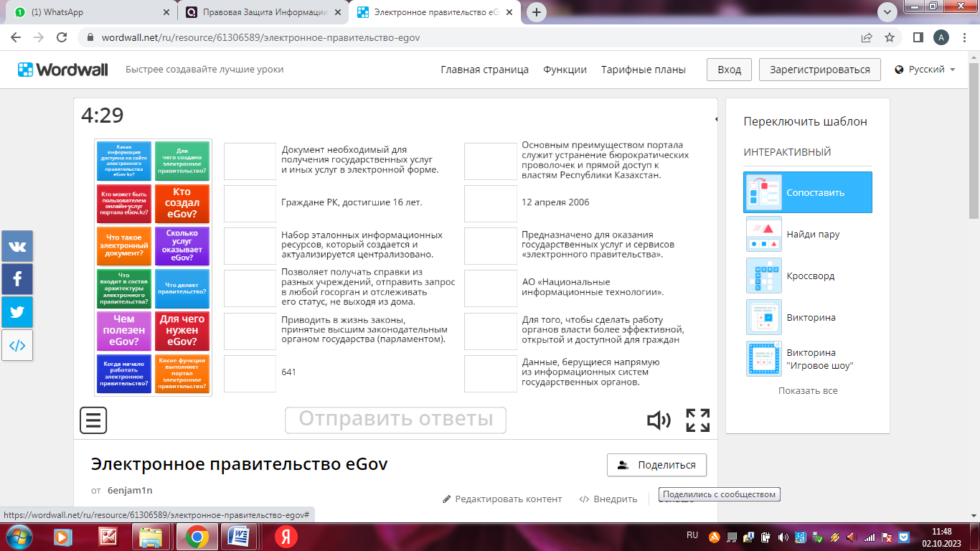Viewport: 980px width, 551px height.
Task: Click slot beside "АО «Национальные информационные технологии»"
Action: (491, 288)
